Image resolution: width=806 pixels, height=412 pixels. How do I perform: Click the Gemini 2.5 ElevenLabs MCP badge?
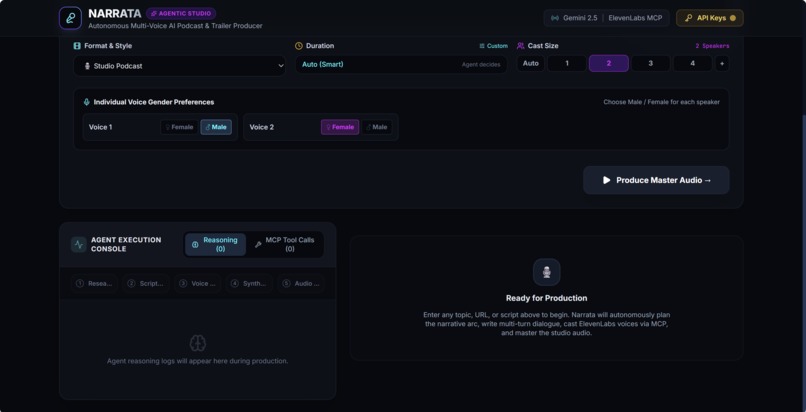click(607, 18)
